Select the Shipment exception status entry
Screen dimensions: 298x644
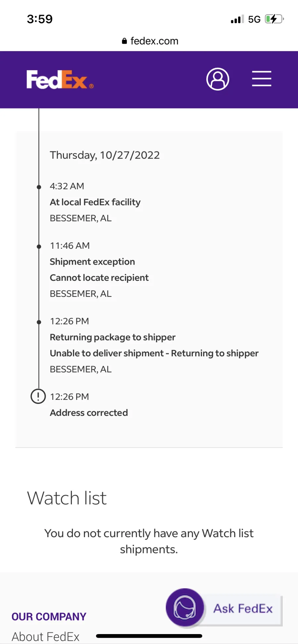[x=92, y=262]
